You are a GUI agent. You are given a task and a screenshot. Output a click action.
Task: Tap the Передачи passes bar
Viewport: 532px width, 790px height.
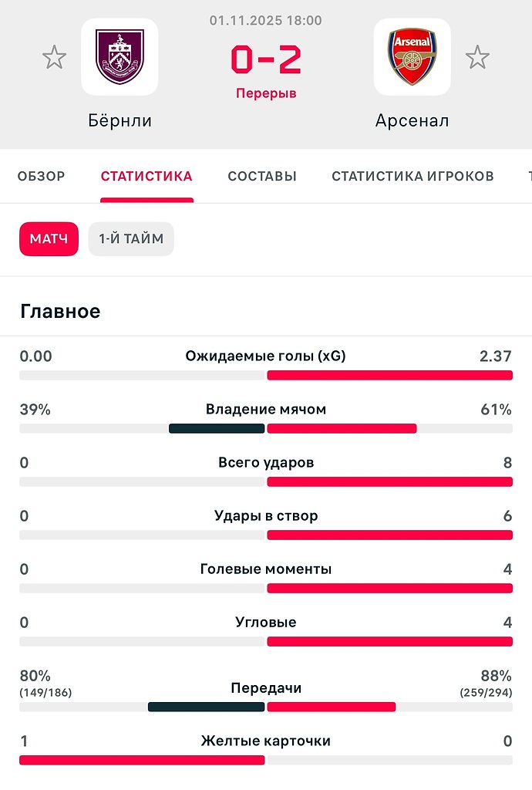(x=266, y=707)
